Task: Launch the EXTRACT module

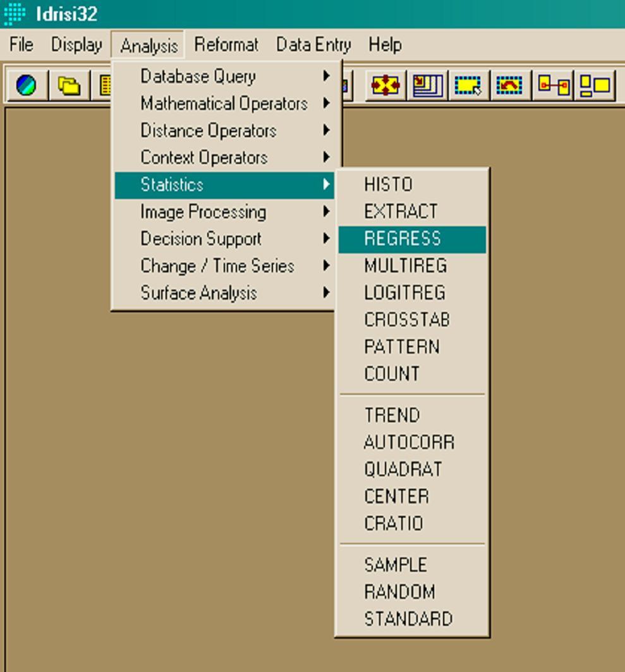Action: [412, 211]
